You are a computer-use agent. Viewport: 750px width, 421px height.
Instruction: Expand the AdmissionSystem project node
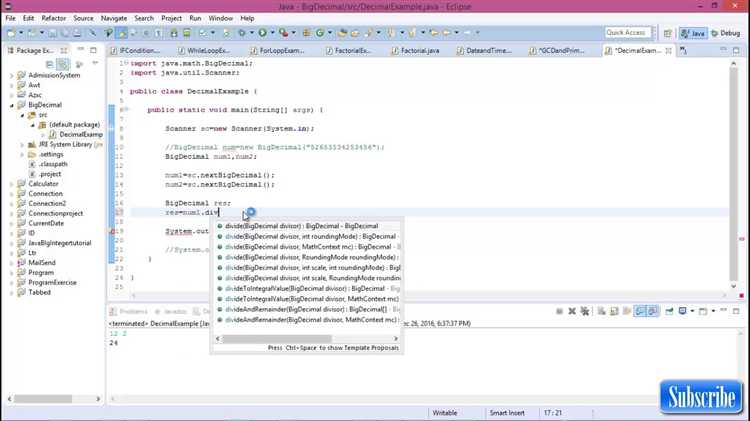point(12,75)
